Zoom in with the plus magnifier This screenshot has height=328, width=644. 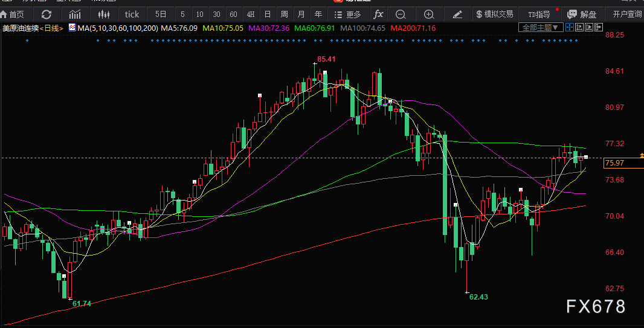(429, 14)
